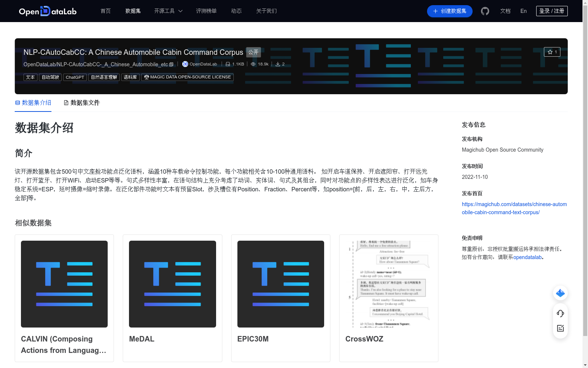Viewport: 588px width, 368px height.
Task: Click the OpenDataLab publisher name
Action: pyautogui.click(x=203, y=64)
